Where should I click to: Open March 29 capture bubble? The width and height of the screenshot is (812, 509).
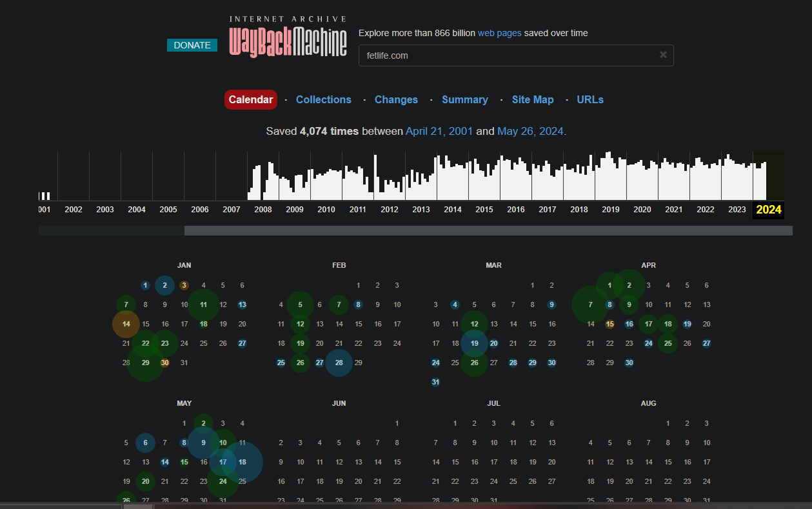[533, 363]
